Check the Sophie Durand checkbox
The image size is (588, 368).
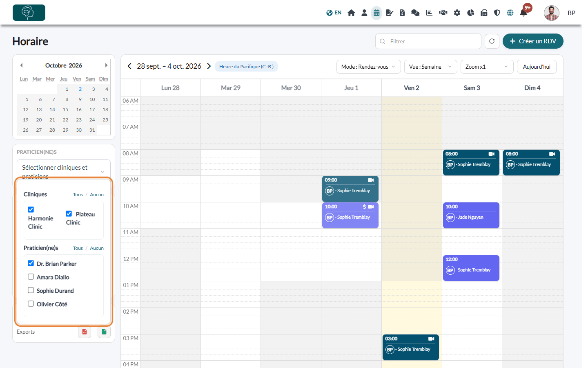pos(31,290)
